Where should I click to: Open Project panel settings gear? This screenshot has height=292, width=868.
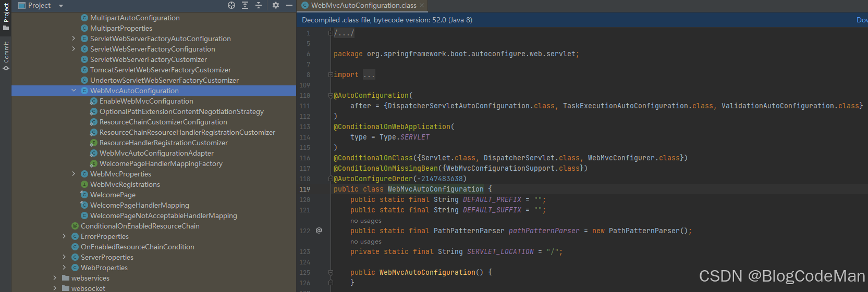pyautogui.click(x=276, y=5)
